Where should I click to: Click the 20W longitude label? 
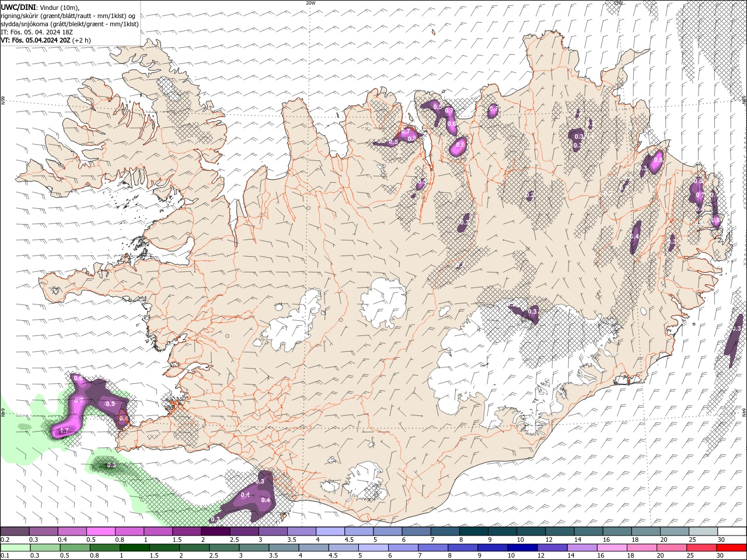tap(310, 3)
